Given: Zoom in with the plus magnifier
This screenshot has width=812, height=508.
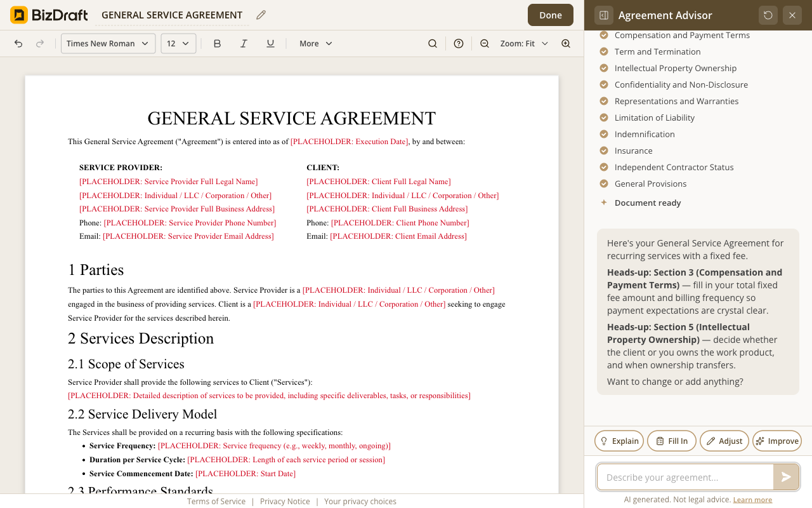Looking at the screenshot, I should pos(566,43).
